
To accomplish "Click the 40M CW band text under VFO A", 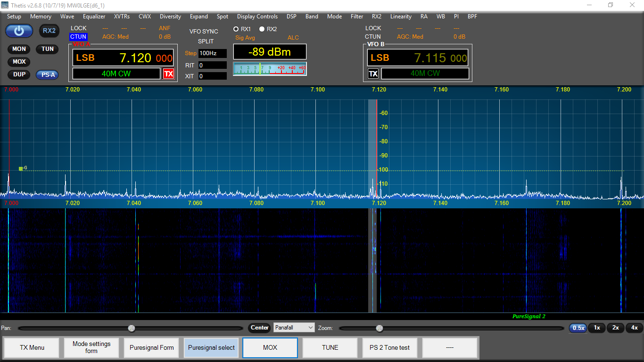I will 116,74.
